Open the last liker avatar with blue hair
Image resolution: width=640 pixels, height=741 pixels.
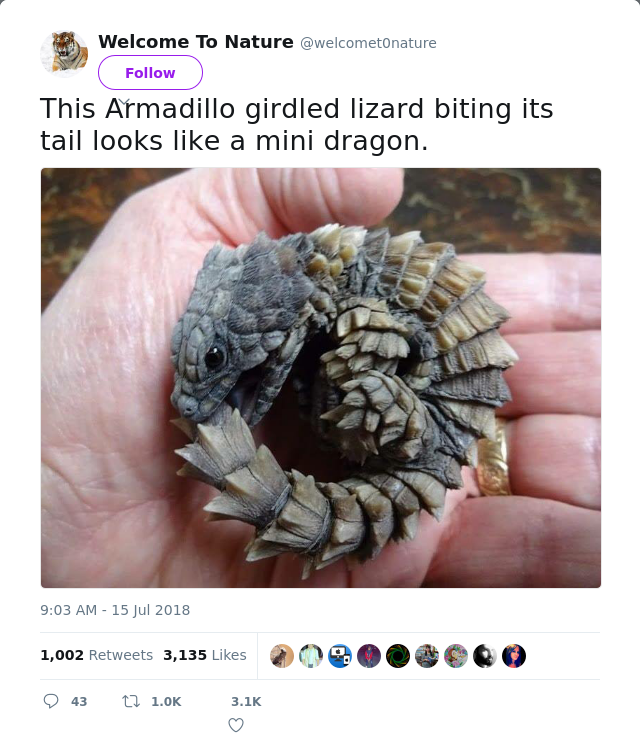coord(514,656)
